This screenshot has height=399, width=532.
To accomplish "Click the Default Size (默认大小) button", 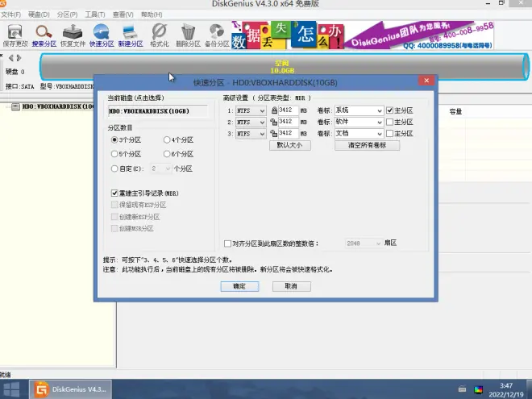I will click(x=289, y=145).
